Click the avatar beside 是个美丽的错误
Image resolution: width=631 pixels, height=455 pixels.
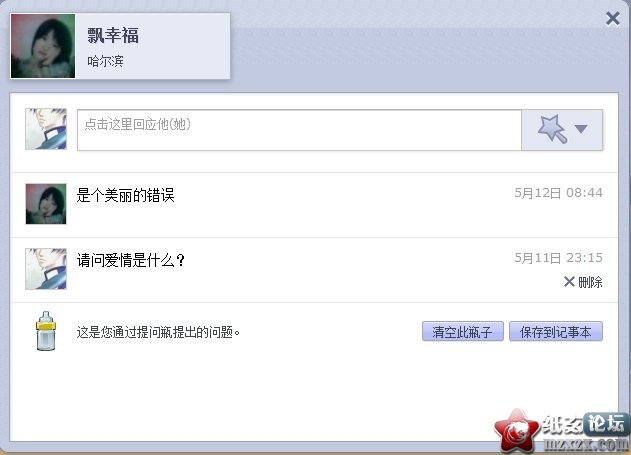(x=46, y=204)
